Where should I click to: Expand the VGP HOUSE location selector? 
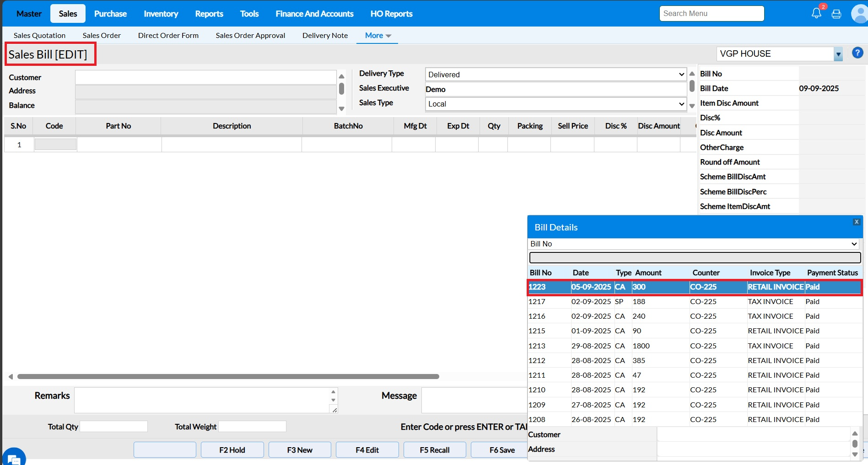[x=838, y=54]
